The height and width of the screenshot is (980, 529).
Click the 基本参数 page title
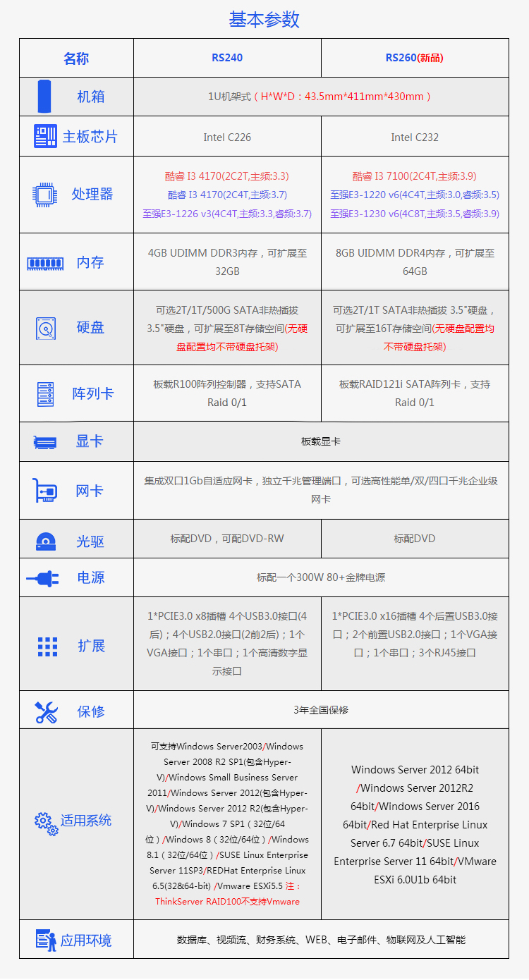(x=264, y=20)
